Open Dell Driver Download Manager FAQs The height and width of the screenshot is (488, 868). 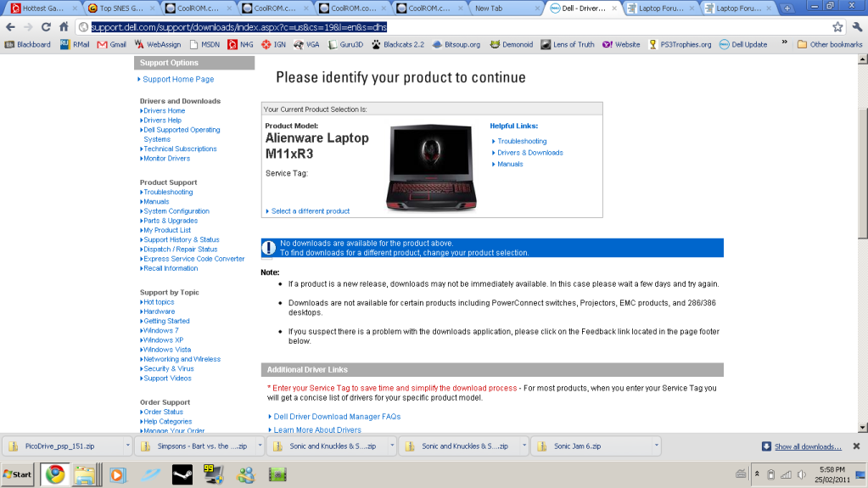tap(337, 417)
